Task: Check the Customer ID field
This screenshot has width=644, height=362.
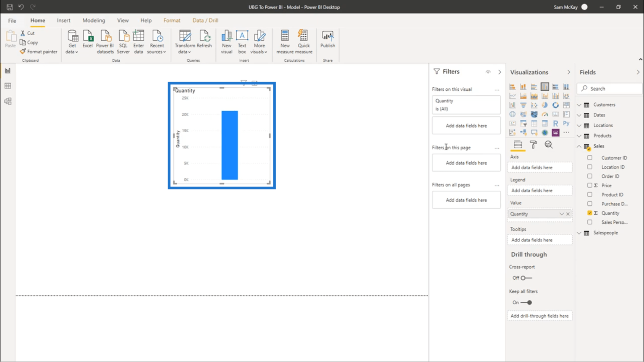Action: point(590,157)
